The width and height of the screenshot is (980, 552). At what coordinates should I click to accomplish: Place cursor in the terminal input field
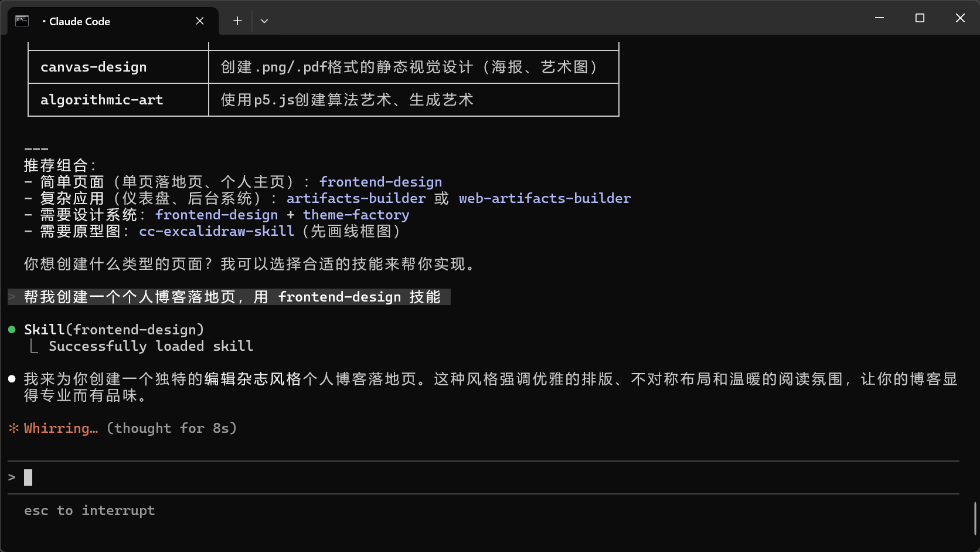[x=234, y=477]
